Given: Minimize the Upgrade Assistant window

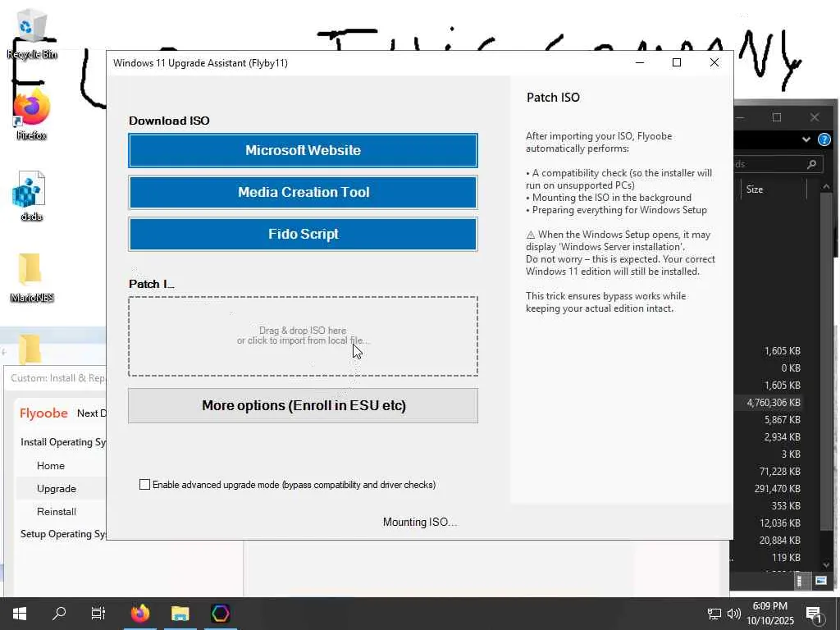Looking at the screenshot, I should pos(640,62).
